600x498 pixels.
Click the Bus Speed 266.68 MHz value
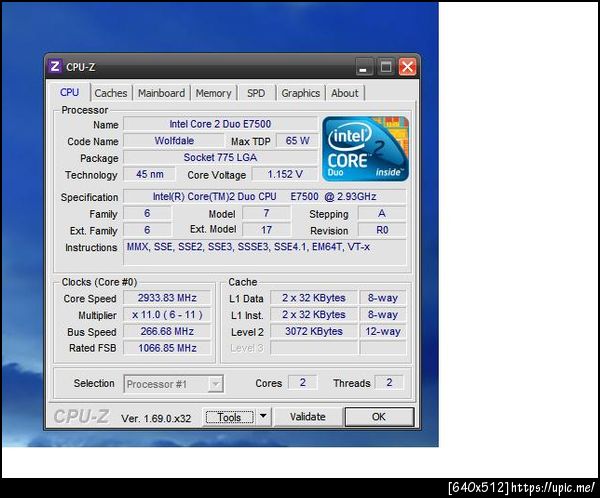(167, 331)
